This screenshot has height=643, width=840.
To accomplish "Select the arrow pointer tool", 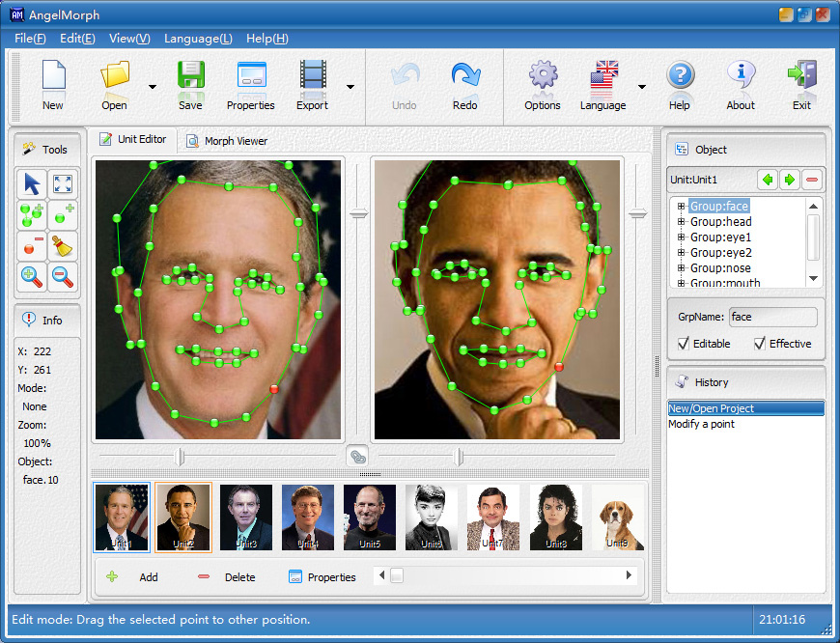I will 32,183.
